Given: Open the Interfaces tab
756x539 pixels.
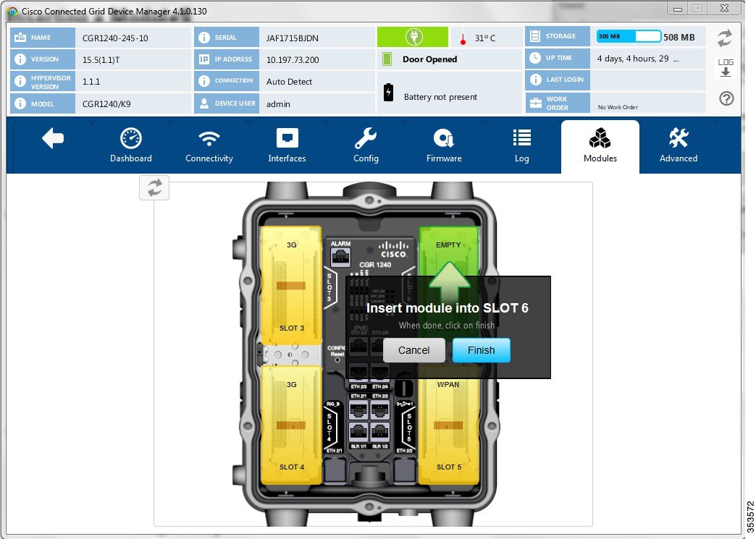Looking at the screenshot, I should click(287, 146).
